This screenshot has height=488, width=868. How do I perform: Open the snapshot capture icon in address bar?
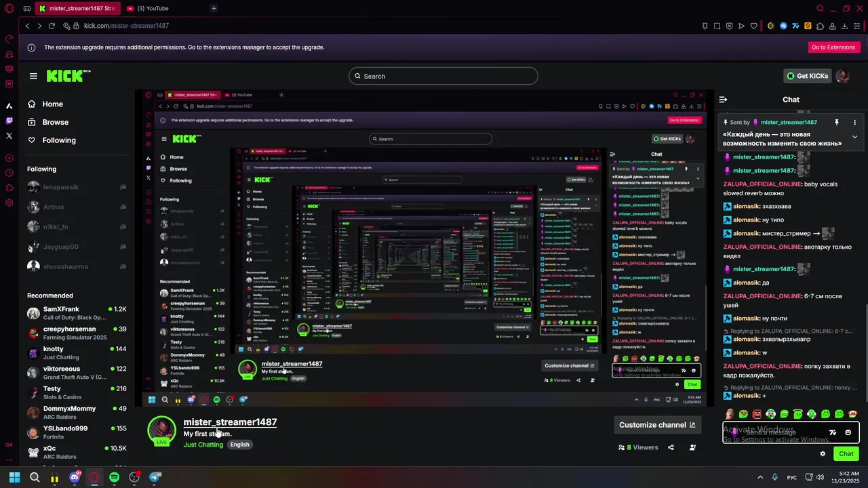pos(717,26)
